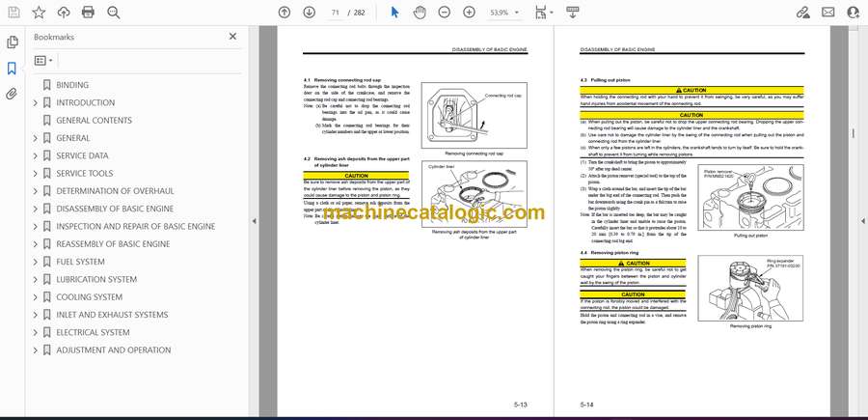Click the upload to cloud icon
Image resolution: width=868 pixels, height=420 pixels.
[64, 13]
